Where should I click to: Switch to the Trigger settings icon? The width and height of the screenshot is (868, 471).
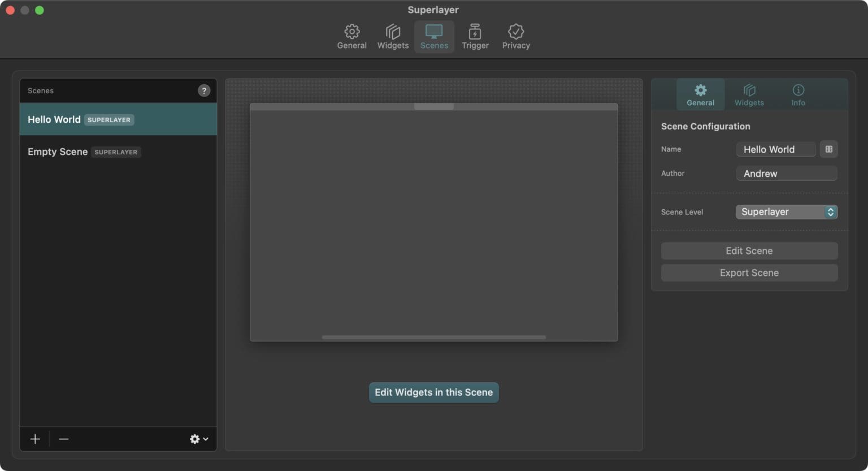click(x=475, y=36)
